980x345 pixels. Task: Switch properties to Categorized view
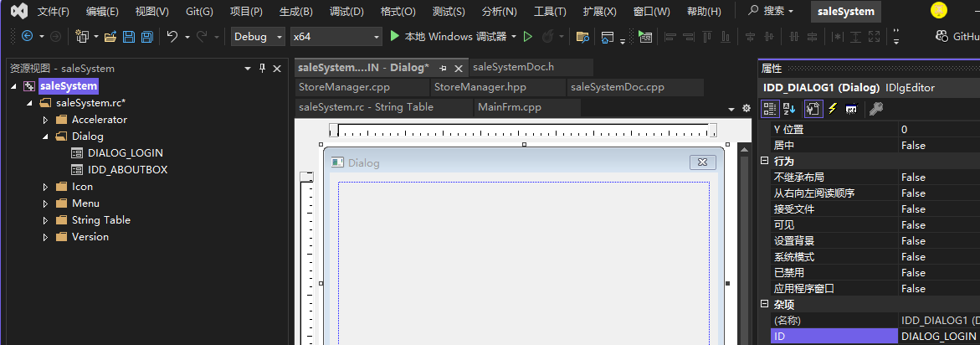[770, 109]
